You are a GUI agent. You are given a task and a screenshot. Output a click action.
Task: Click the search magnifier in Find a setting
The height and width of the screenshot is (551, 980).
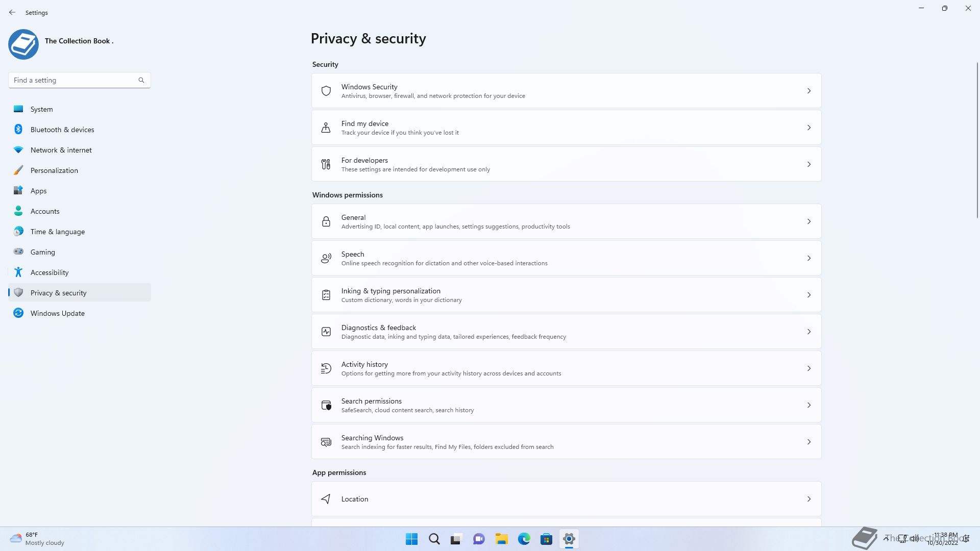[141, 80]
